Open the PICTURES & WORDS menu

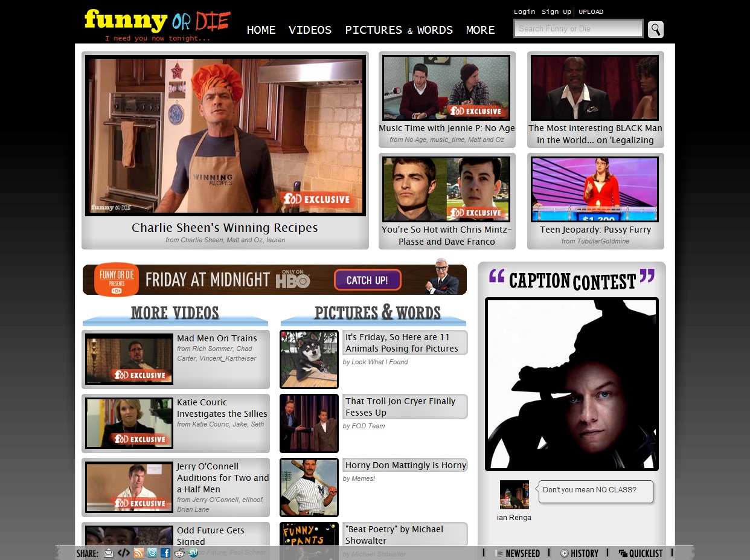pyautogui.click(x=399, y=30)
